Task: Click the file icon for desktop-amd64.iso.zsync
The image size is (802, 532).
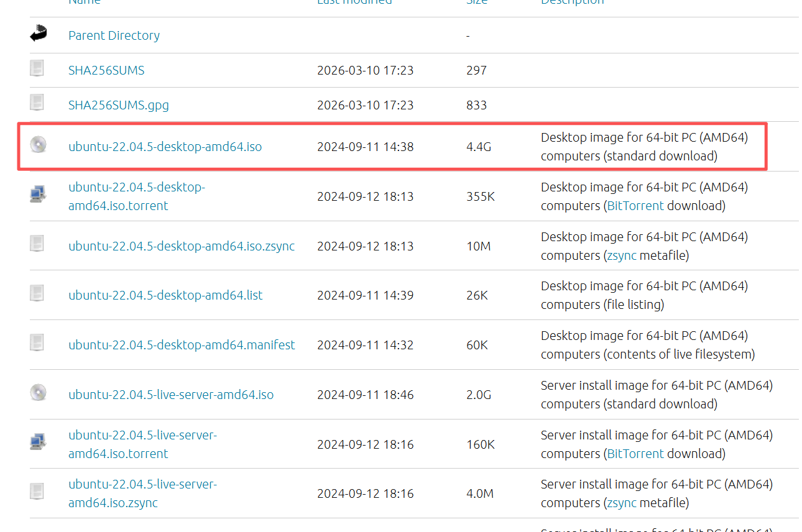Action: coord(37,244)
